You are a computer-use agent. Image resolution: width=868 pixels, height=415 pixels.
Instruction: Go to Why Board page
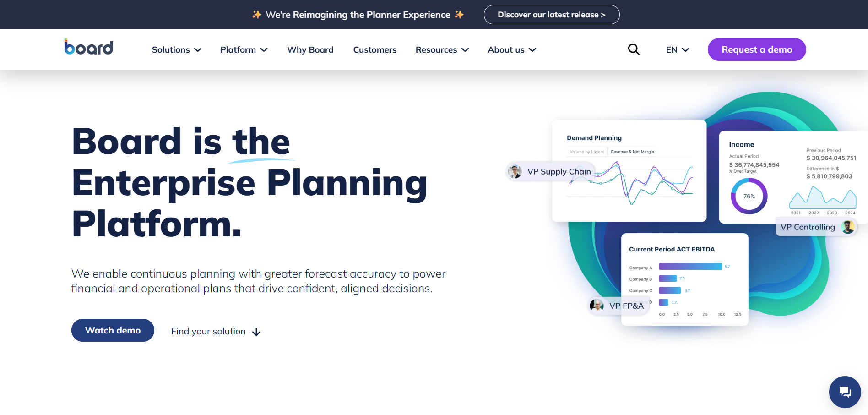point(310,49)
